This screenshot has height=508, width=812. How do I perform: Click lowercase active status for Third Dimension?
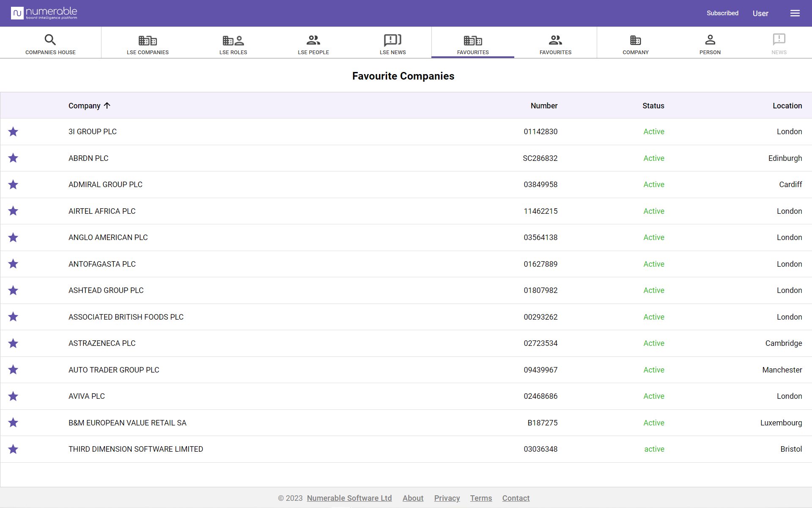click(x=654, y=449)
